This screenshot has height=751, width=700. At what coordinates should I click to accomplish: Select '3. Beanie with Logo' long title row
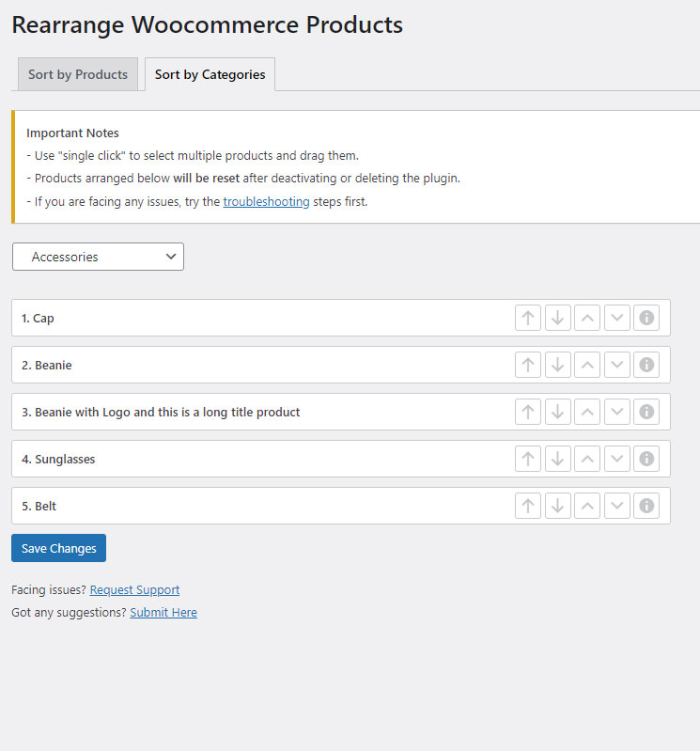[341, 412]
